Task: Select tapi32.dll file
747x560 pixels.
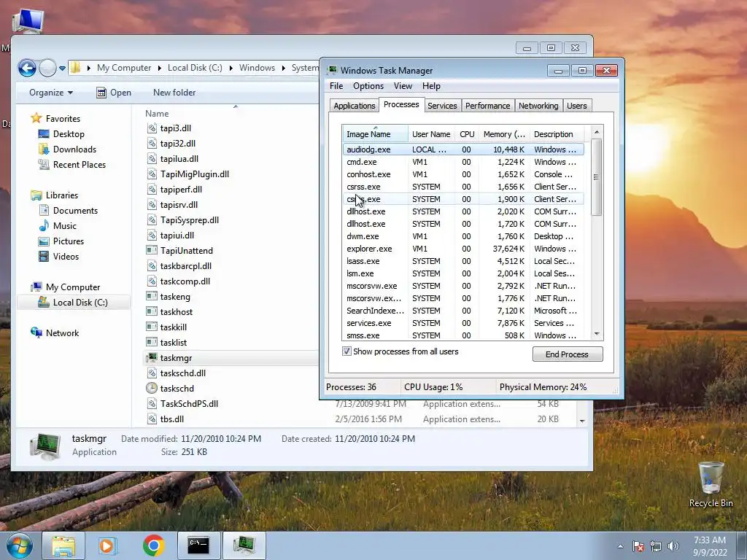Action: click(x=178, y=144)
